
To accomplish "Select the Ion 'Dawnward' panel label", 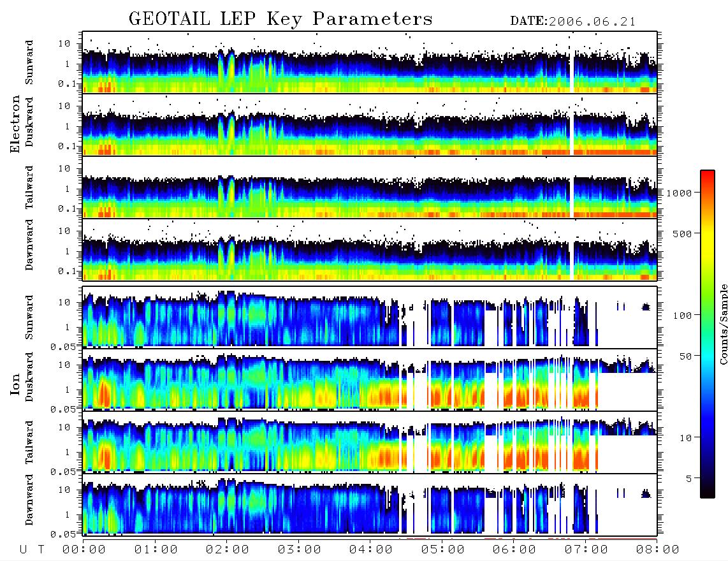I will [29, 500].
